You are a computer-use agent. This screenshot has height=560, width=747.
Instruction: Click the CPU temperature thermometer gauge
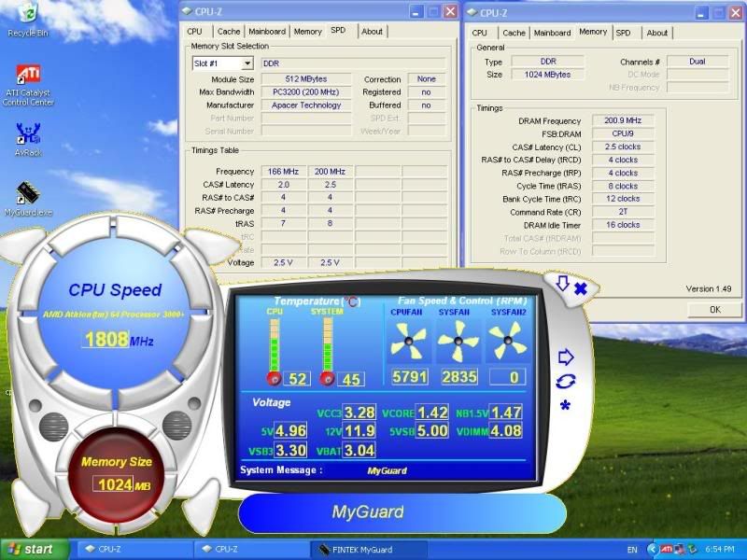pos(275,350)
